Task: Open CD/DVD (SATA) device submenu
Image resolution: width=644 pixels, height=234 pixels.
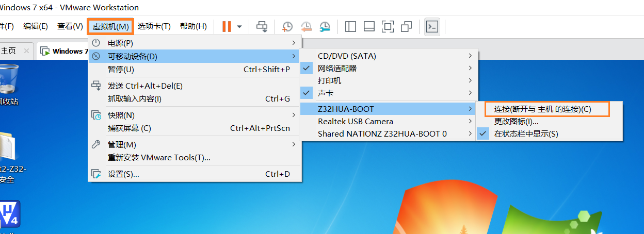Action: pyautogui.click(x=389, y=56)
